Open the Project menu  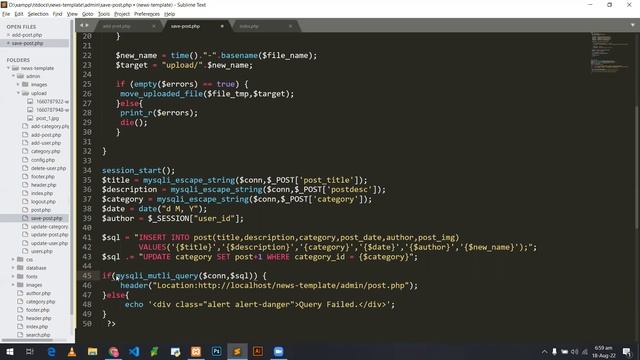122,14
